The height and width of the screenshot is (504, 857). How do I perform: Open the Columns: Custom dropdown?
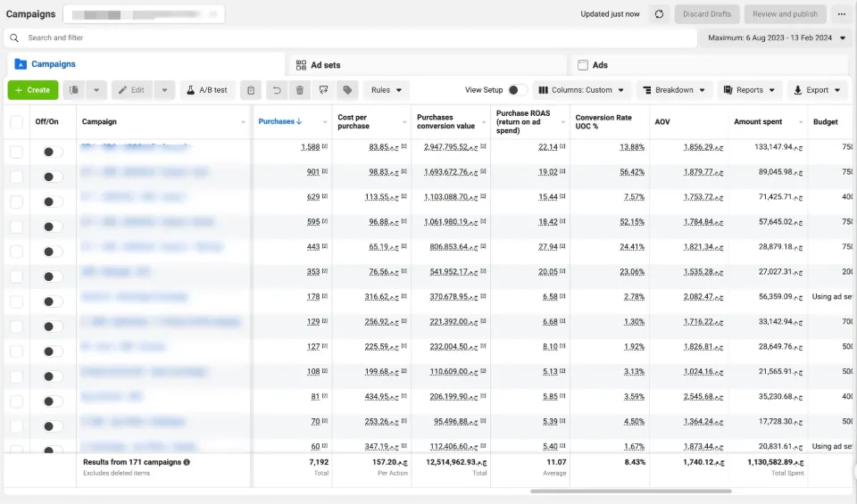coord(581,90)
